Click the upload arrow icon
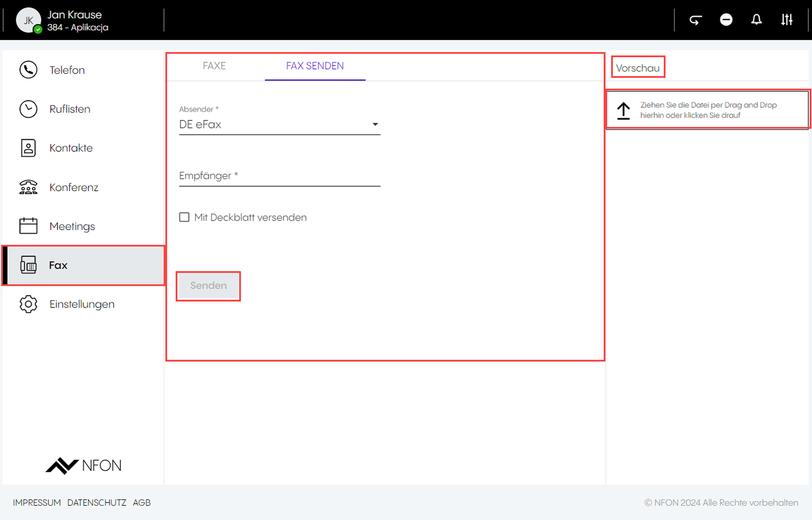Viewport: 812px width, 520px height. point(623,110)
